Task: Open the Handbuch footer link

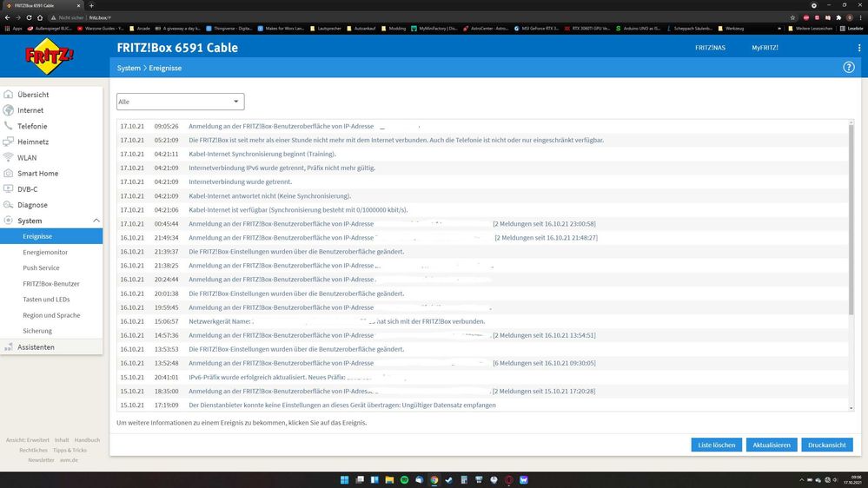Action: tap(87, 440)
